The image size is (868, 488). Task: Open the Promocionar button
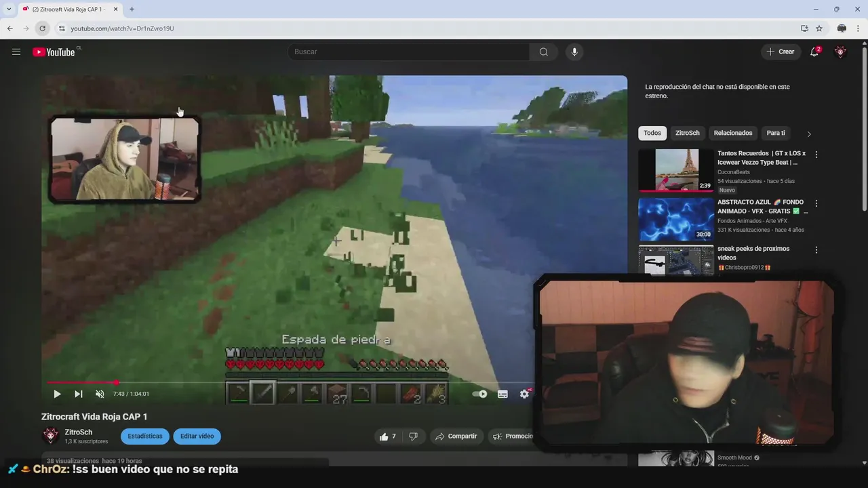[513, 436]
